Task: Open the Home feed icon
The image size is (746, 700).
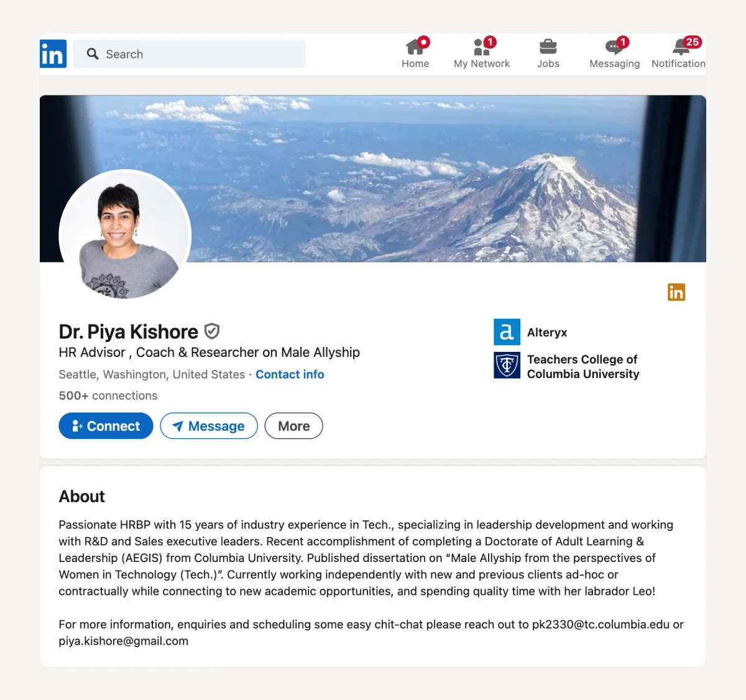Action: (415, 47)
